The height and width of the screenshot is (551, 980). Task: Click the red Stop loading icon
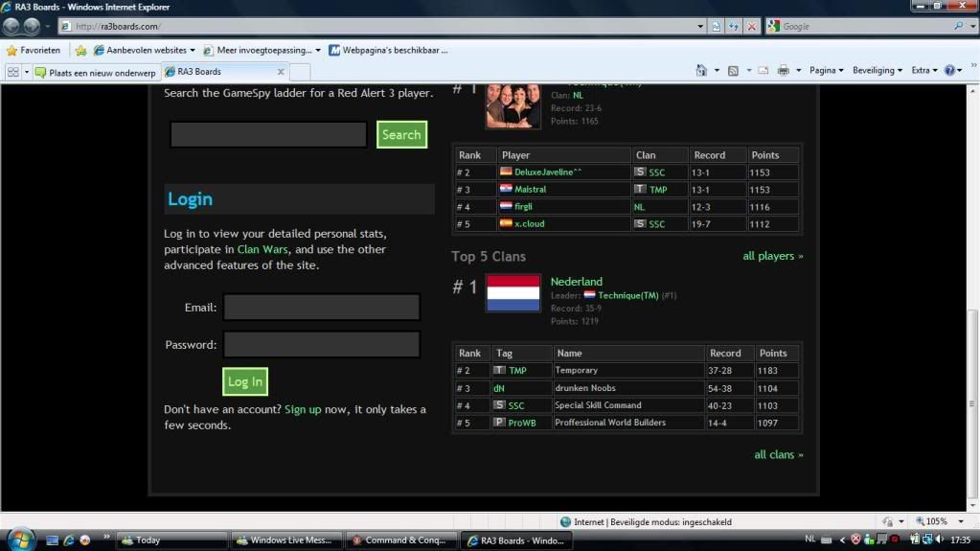point(752,26)
